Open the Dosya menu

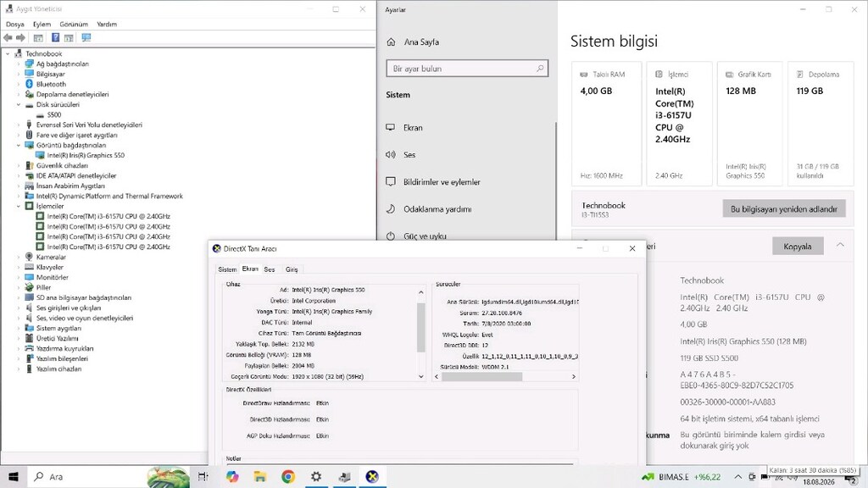pos(15,25)
